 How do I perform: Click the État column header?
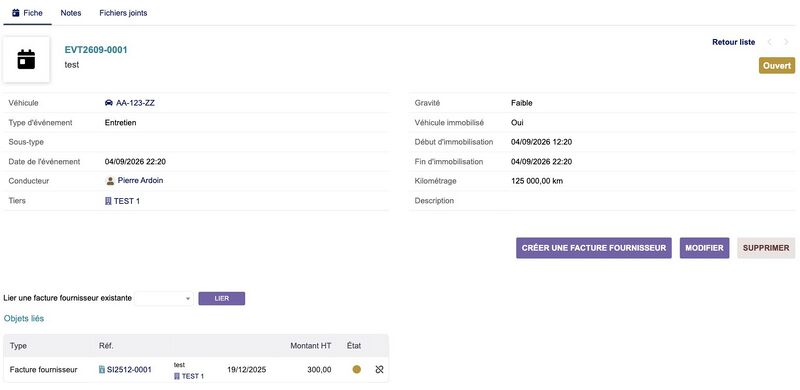(x=354, y=346)
